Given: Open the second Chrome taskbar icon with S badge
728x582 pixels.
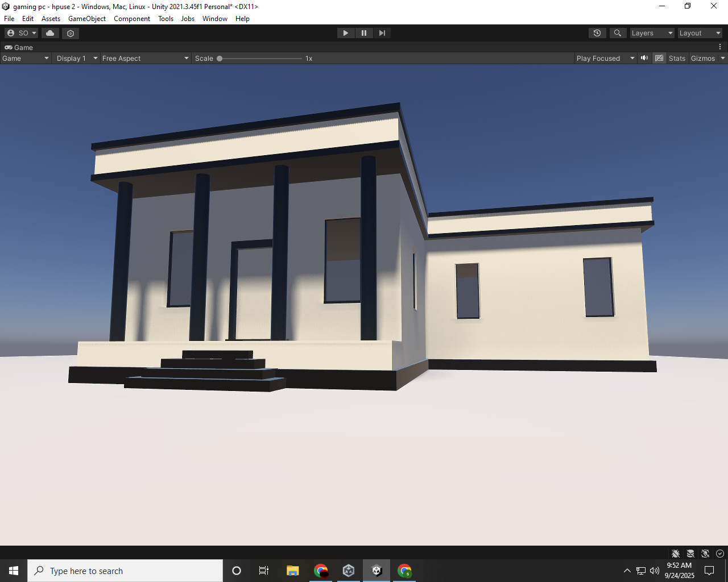Looking at the screenshot, I should click(x=404, y=571).
